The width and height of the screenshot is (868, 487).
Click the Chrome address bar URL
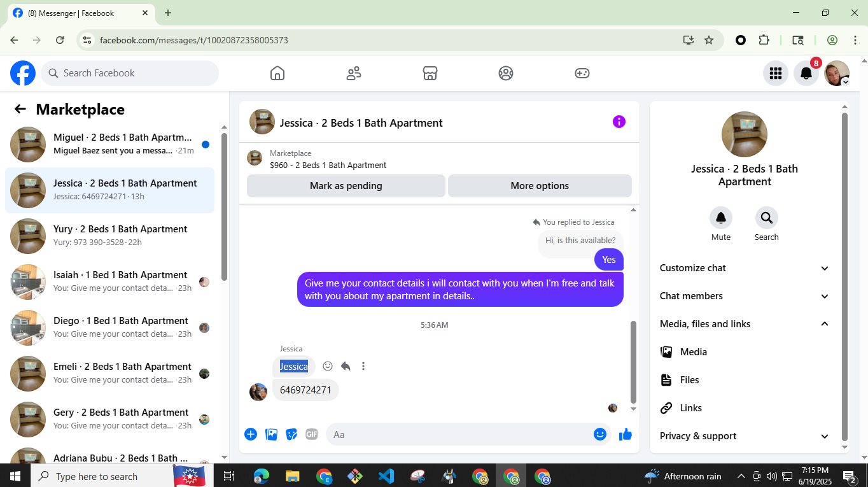pyautogui.click(x=194, y=40)
